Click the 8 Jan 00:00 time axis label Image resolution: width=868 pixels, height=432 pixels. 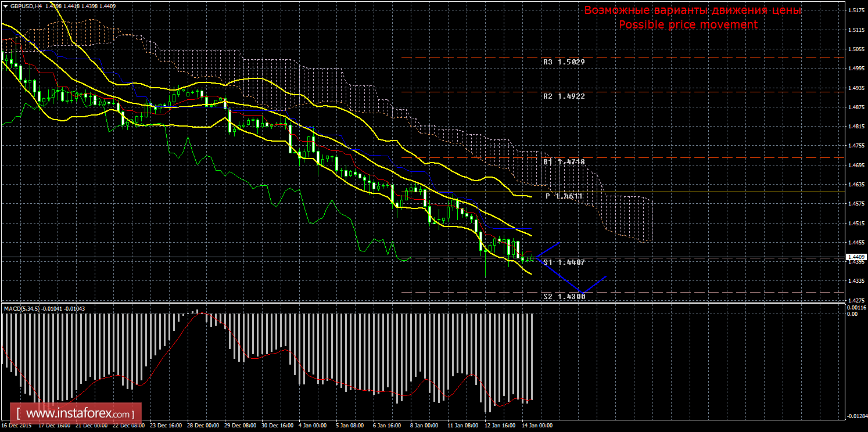coord(424,426)
